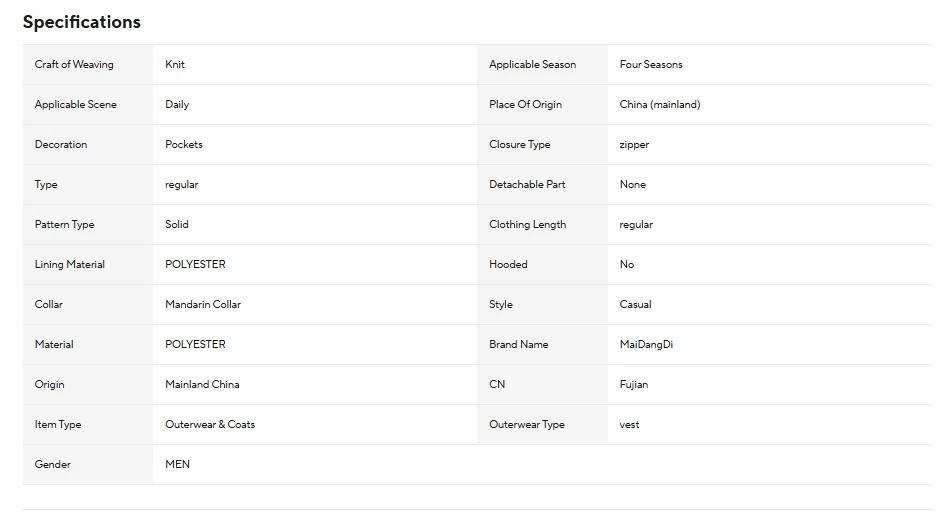Select the Four Seasons value
This screenshot has width=939, height=513.
[651, 65]
